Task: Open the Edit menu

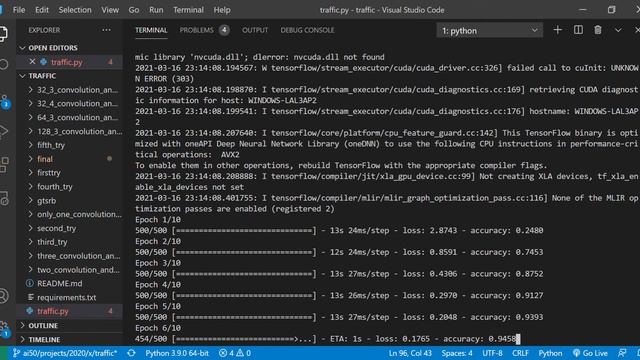Action: click(42, 10)
